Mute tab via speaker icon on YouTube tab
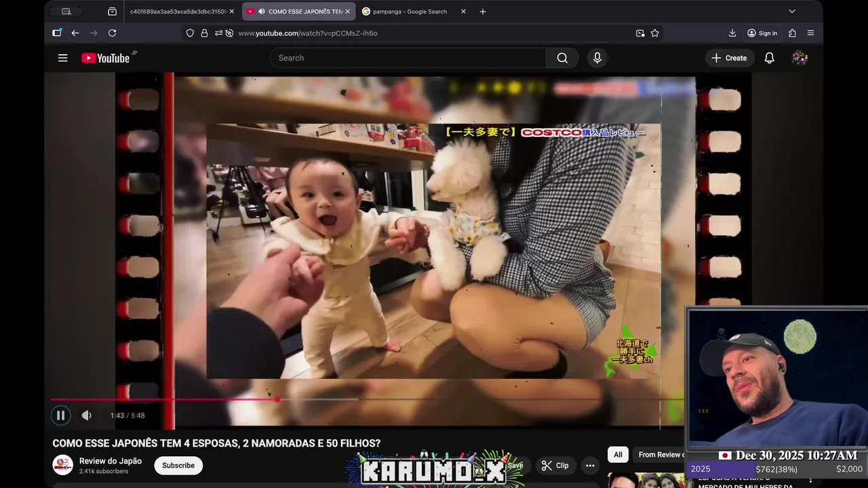Screen dimensions: 868x488 click(x=262, y=12)
